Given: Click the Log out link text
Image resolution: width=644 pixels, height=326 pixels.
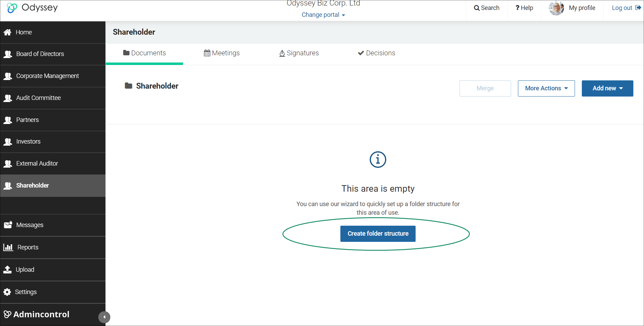Looking at the screenshot, I should pyautogui.click(x=622, y=8).
